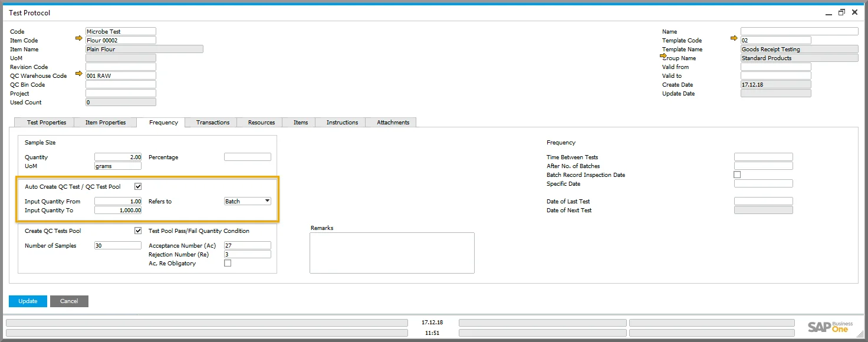
Task: Open the Resources tab
Action: coord(260,122)
